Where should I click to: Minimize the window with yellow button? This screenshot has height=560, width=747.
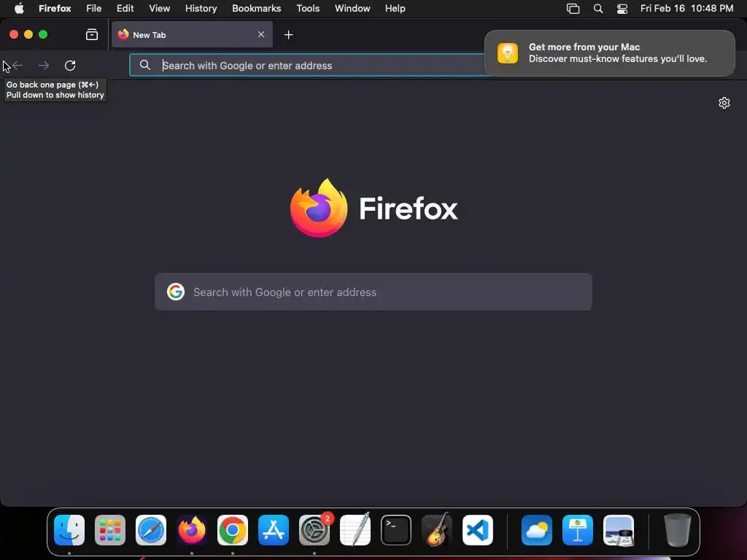coord(28,34)
